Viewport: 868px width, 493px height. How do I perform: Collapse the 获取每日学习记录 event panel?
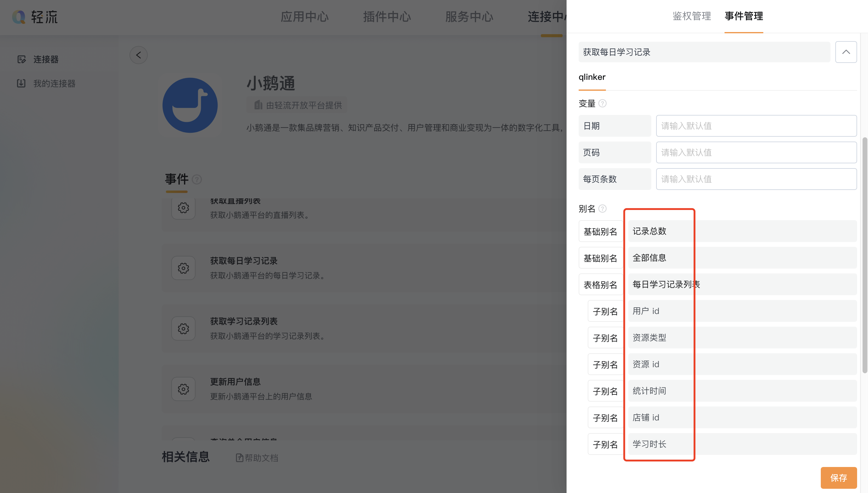click(x=846, y=52)
